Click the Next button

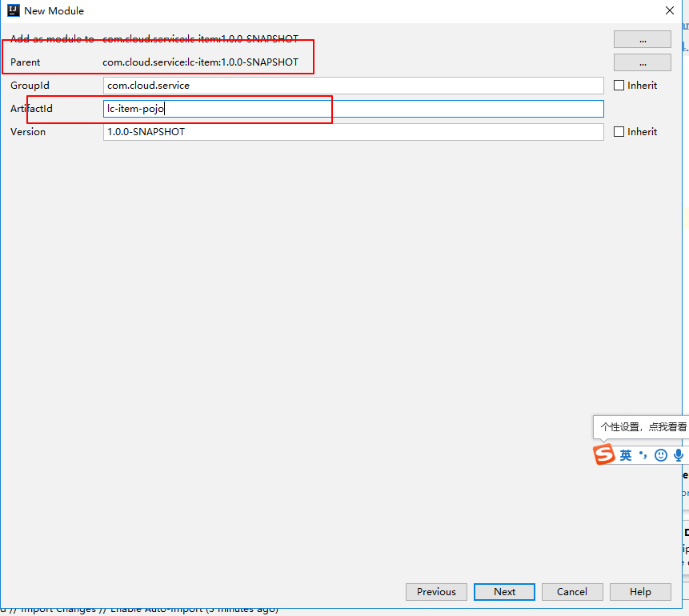504,591
